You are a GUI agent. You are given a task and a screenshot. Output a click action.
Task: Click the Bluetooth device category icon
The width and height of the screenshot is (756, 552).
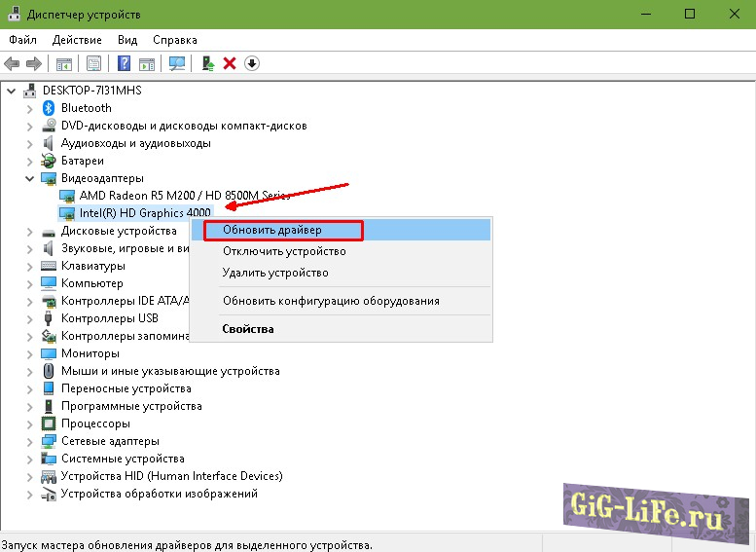(x=50, y=108)
